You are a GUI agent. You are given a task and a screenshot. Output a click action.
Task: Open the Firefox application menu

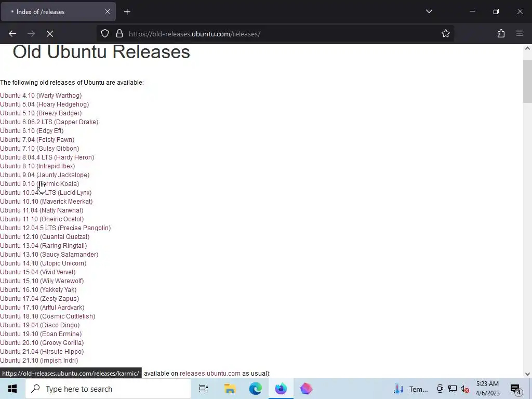520,34
